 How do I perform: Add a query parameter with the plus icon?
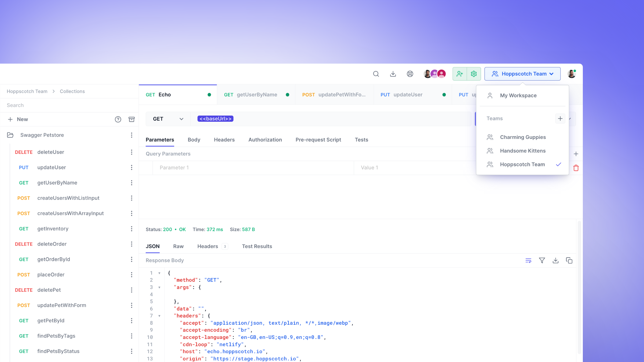(x=576, y=154)
